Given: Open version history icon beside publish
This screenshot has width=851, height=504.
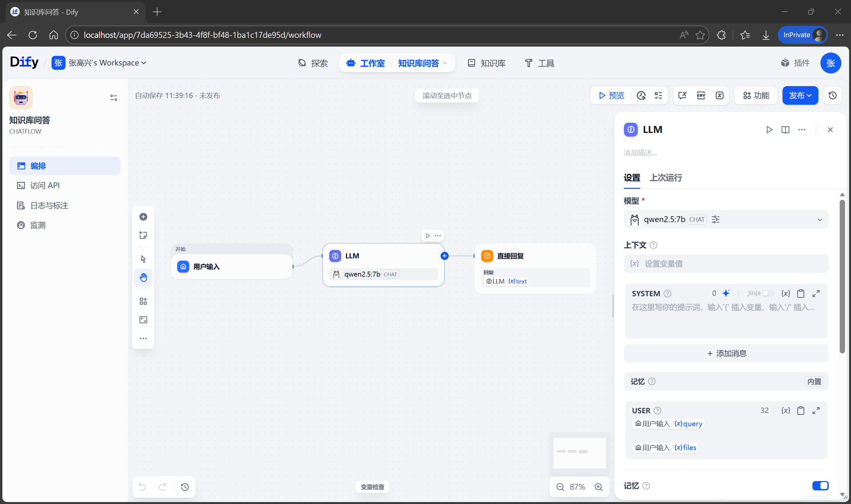Looking at the screenshot, I should [832, 95].
